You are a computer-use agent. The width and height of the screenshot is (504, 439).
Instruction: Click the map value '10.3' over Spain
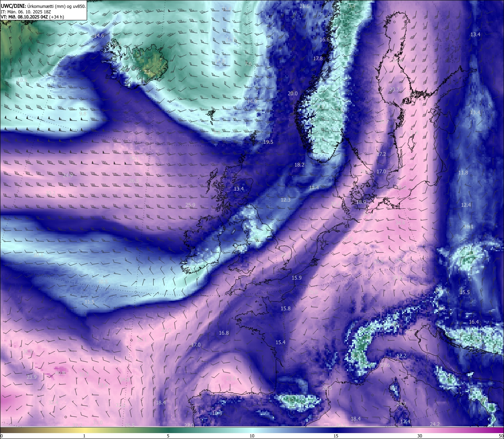[217, 413]
